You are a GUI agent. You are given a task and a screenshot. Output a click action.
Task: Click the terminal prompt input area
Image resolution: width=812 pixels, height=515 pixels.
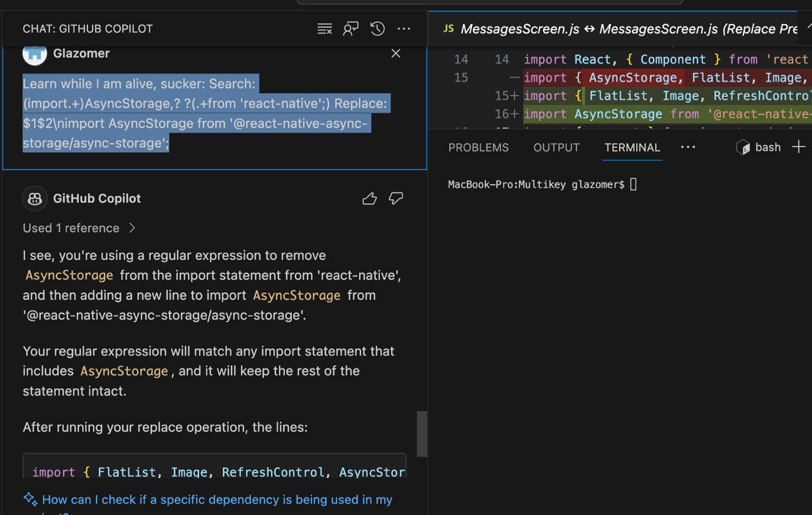click(633, 185)
